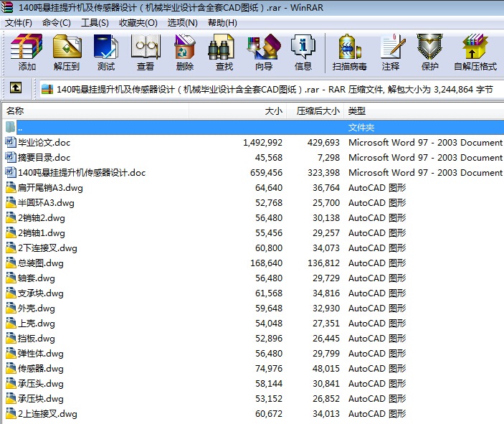Click the Word icon of 摘要目录.doc
Viewport: 504px width, 424px height.
click(x=10, y=157)
